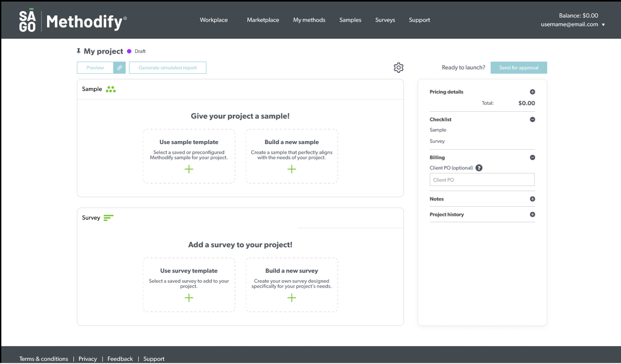Go to the Marketplace menu
This screenshot has height=364, width=621.
click(x=263, y=20)
